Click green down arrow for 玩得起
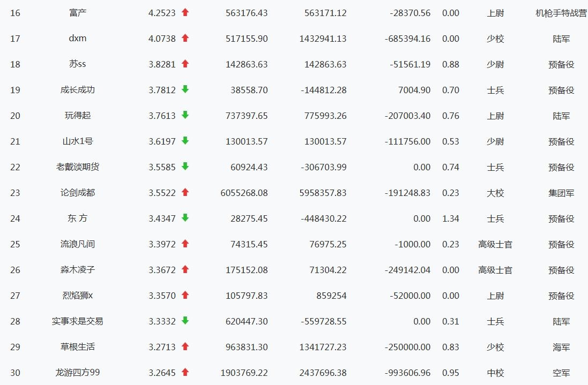 click(x=185, y=115)
